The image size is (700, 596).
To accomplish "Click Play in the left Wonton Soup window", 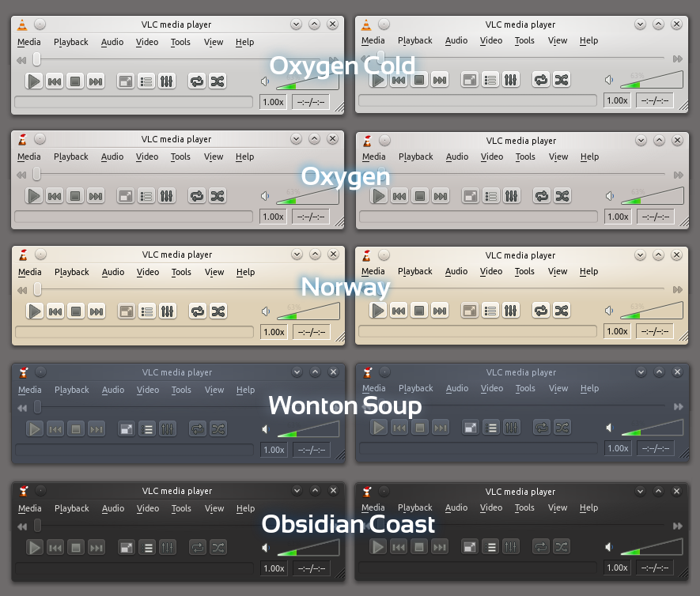I will (35, 428).
